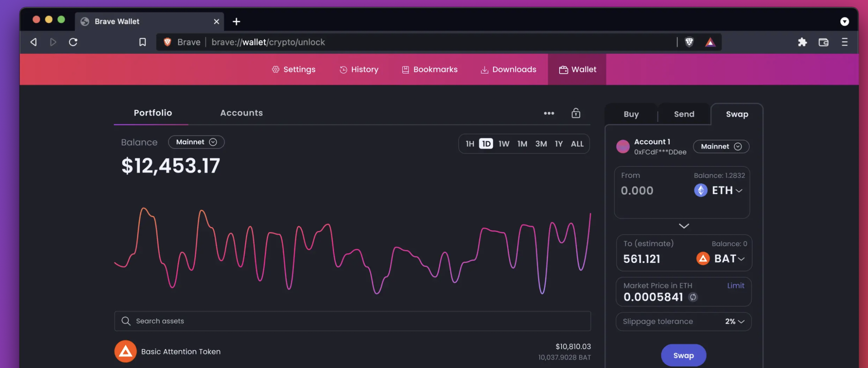Image resolution: width=868 pixels, height=368 pixels.
Task: Click the $12,453.17 balance amount
Action: click(171, 166)
